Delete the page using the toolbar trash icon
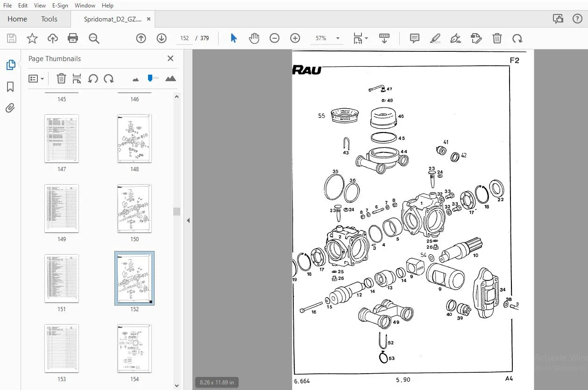588x390 pixels. pyautogui.click(x=497, y=38)
